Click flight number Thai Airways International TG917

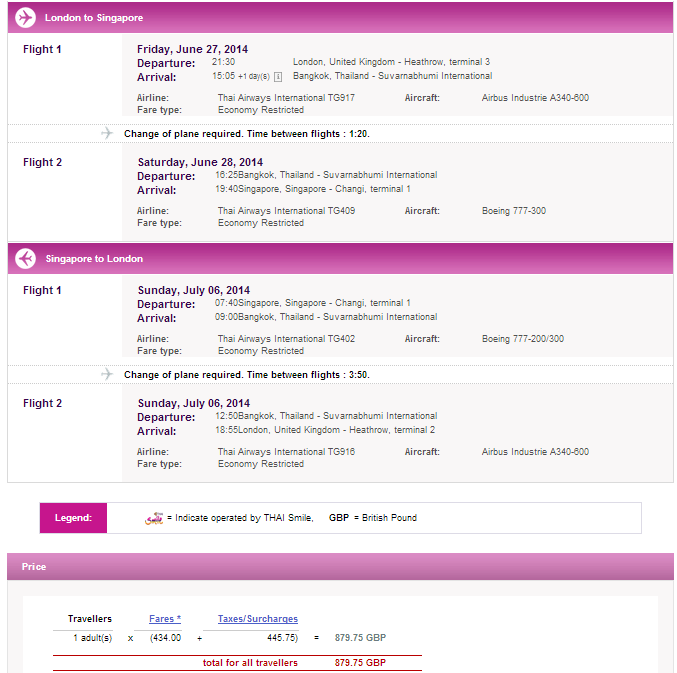coord(286,98)
